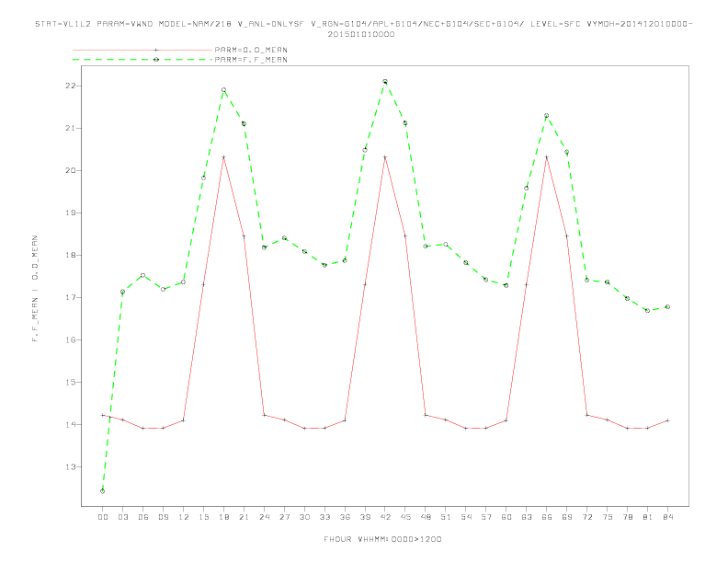Click x-axis tick label 30
The image size is (728, 563).
coord(304,517)
